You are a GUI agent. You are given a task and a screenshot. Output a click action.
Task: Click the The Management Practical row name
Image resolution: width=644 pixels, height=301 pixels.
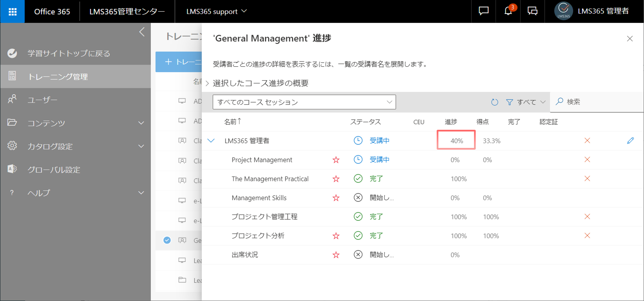pyautogui.click(x=270, y=179)
